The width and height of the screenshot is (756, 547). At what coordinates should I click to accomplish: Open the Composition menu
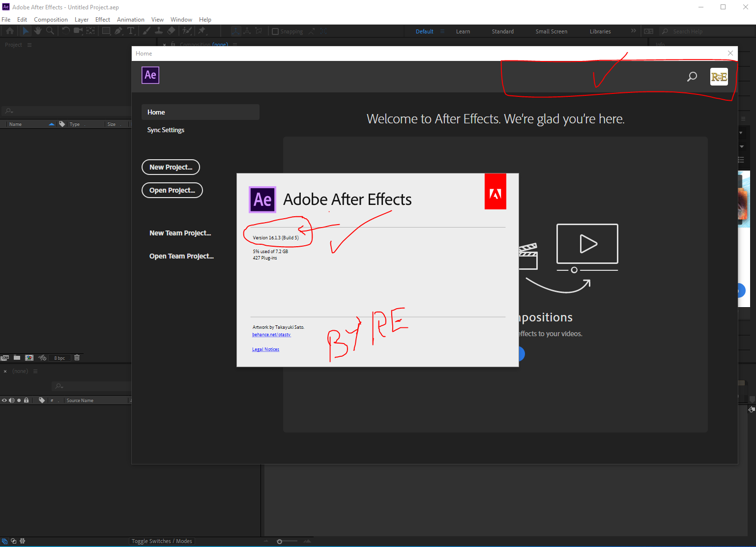coord(51,20)
